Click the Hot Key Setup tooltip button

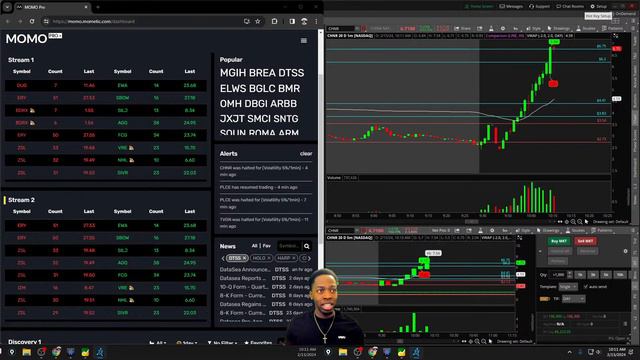pos(598,16)
